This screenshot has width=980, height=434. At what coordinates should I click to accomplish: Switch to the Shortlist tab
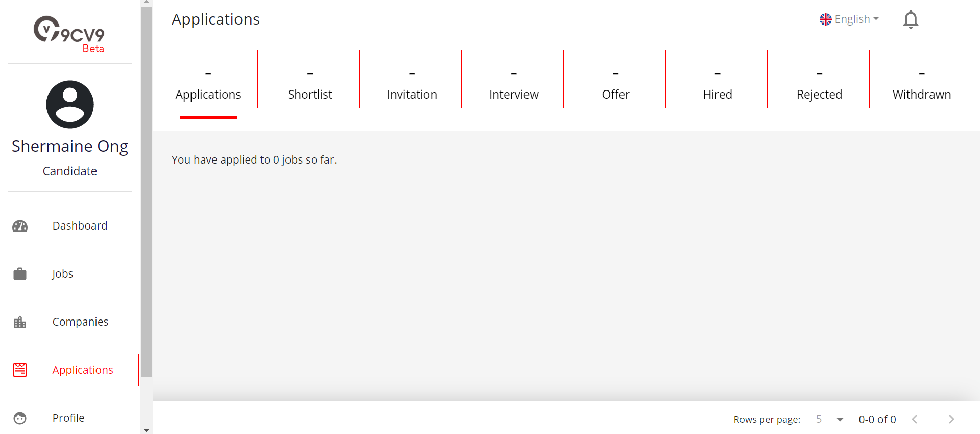coord(309,94)
